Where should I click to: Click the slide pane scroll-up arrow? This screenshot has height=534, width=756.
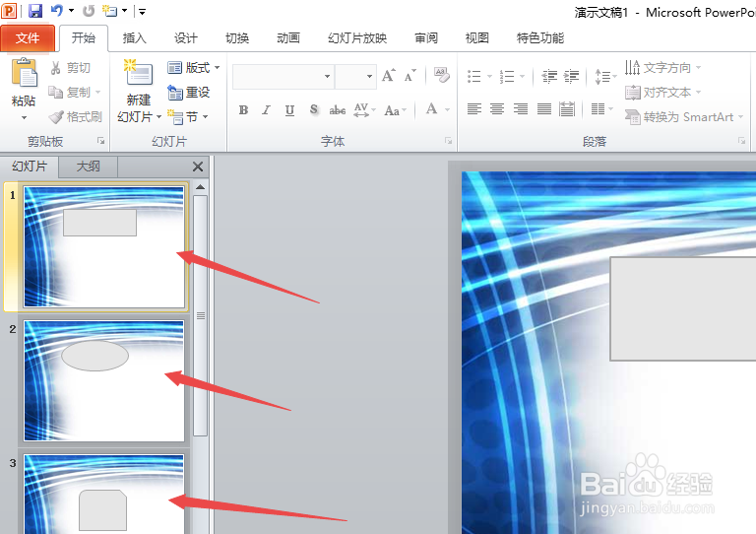click(x=201, y=187)
